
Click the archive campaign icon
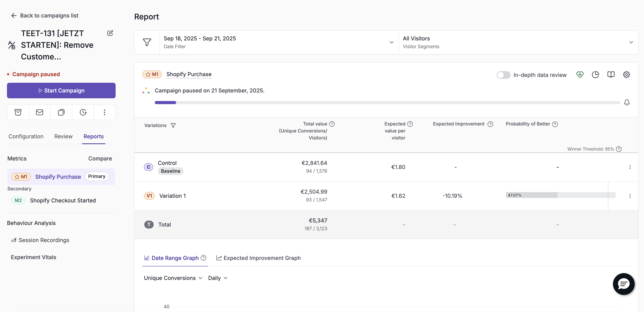18,112
